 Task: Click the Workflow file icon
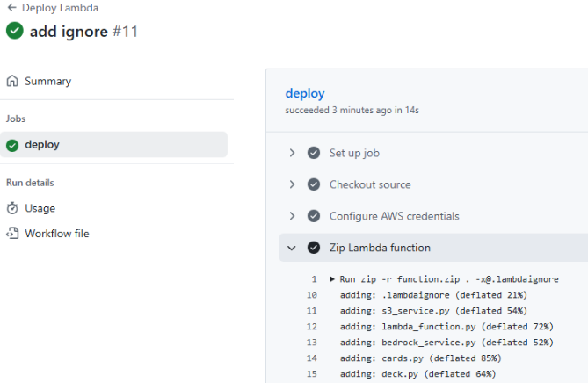pyautogui.click(x=12, y=234)
